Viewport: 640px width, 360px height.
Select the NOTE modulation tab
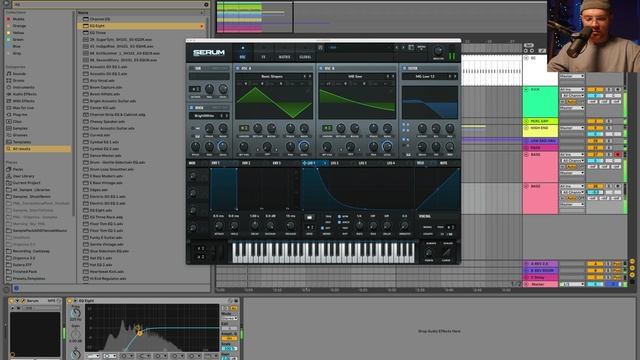(443, 163)
